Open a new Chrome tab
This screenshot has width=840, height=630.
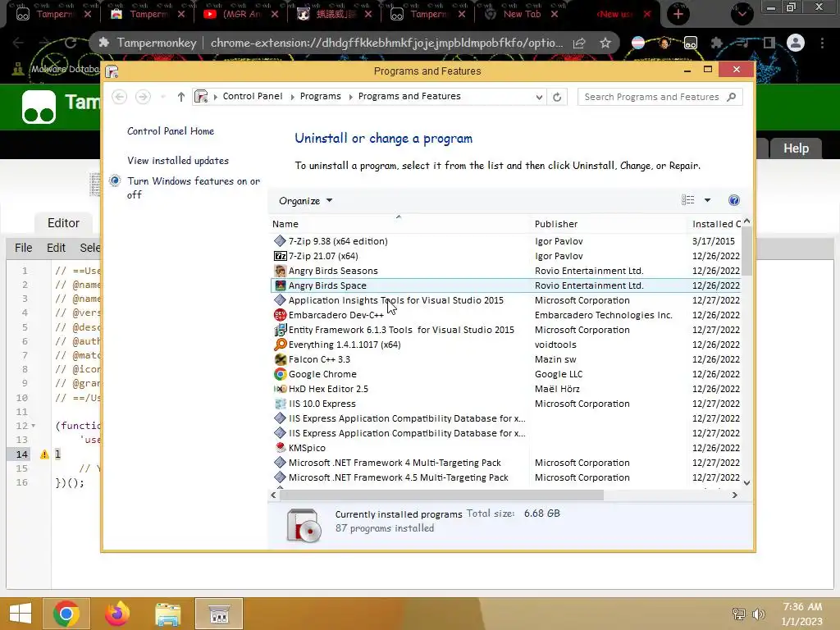[x=678, y=14]
